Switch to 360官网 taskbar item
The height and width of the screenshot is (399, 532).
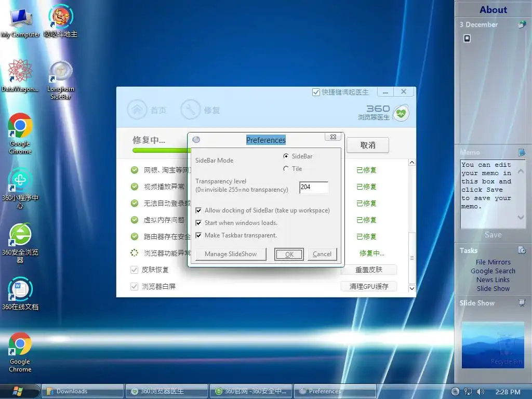pyautogui.click(x=251, y=391)
